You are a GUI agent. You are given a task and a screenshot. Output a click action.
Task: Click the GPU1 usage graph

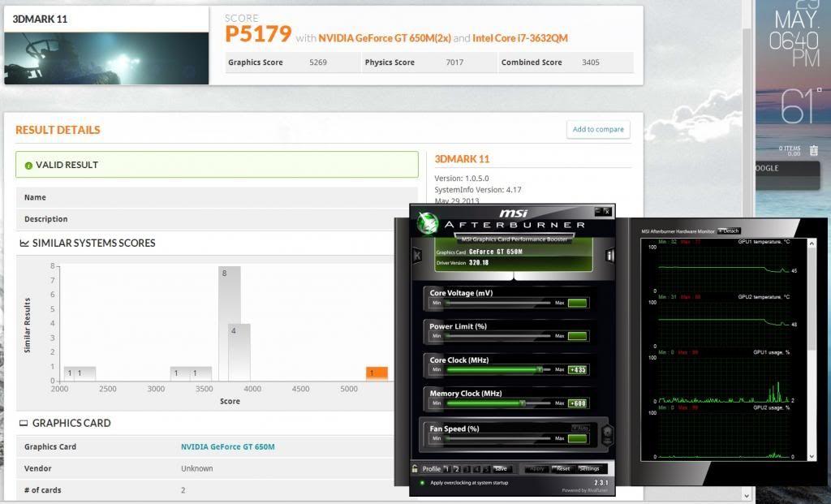coord(724,380)
